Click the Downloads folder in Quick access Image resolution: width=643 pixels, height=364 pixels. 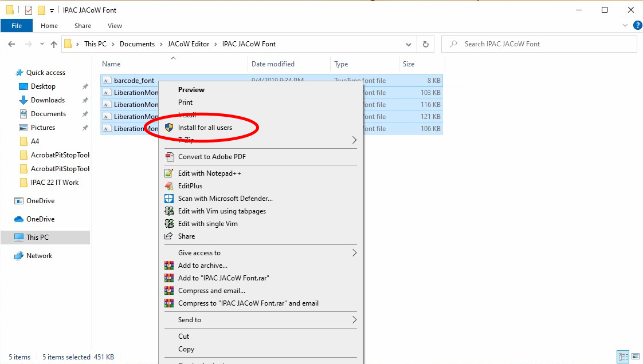(48, 100)
